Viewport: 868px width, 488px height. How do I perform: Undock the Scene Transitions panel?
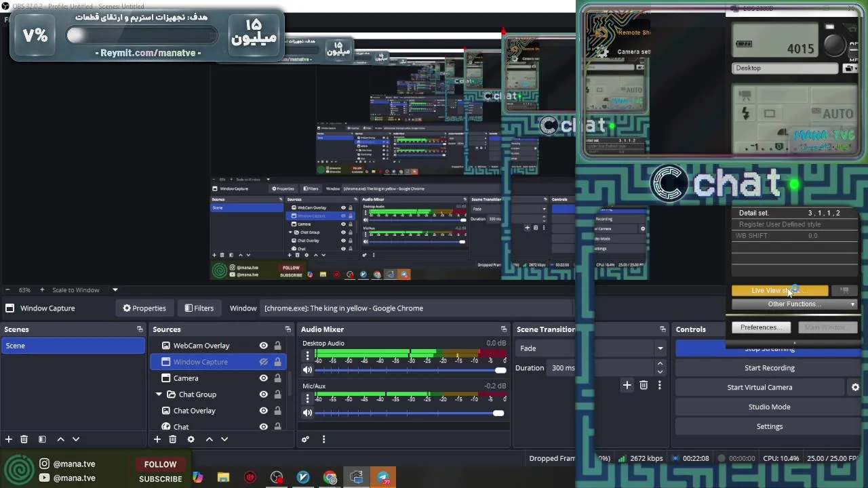click(x=663, y=329)
